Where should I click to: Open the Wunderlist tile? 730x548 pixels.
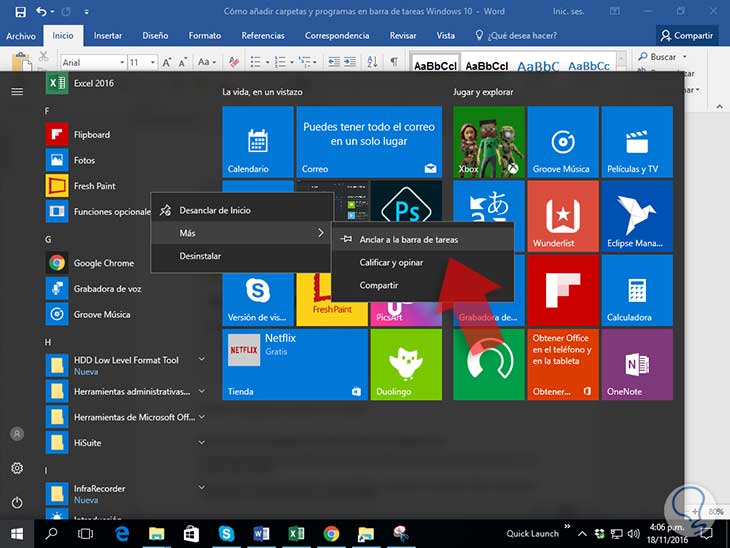(x=563, y=216)
